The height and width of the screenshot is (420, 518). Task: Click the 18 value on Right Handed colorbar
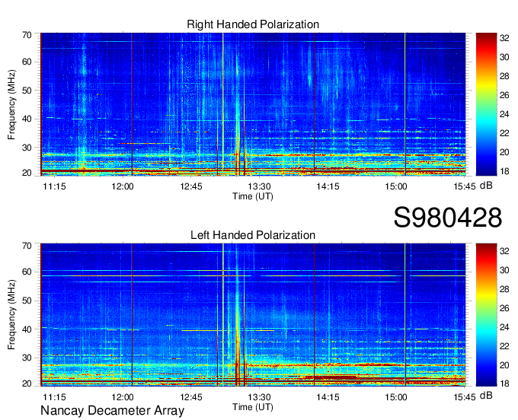pyautogui.click(x=504, y=171)
